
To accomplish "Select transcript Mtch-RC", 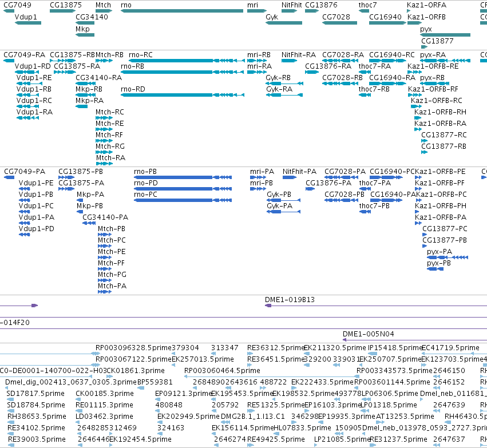I will point(104,118).
